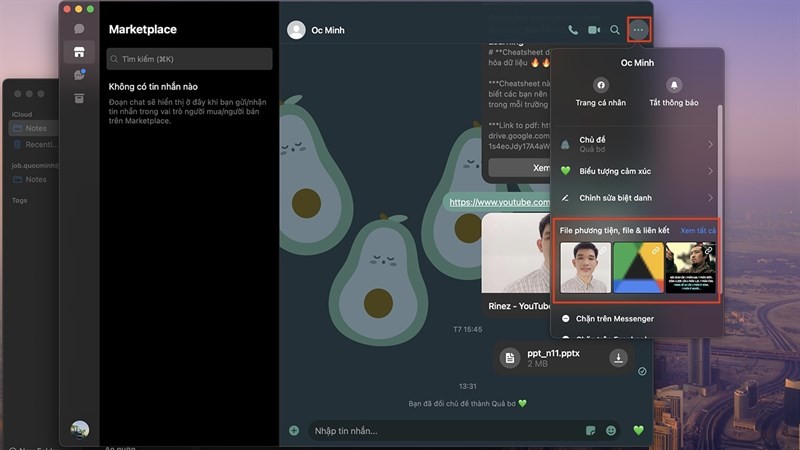
Task: Toggle Tắt thông báo bell button
Action: tap(673, 92)
